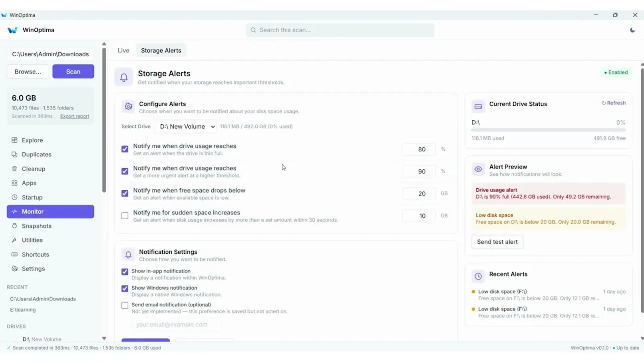This screenshot has height=362, width=644.
Task: Click the WinOptima logo in header
Action: pyautogui.click(x=12, y=30)
